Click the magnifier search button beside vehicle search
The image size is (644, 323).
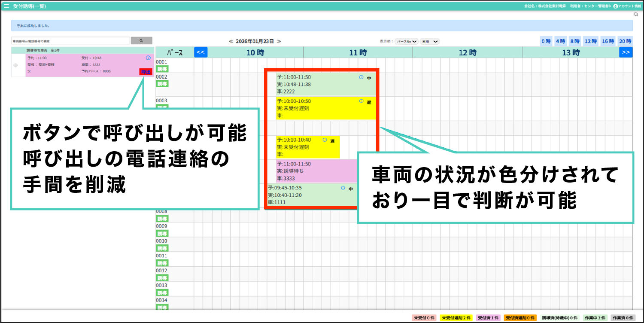[141, 41]
